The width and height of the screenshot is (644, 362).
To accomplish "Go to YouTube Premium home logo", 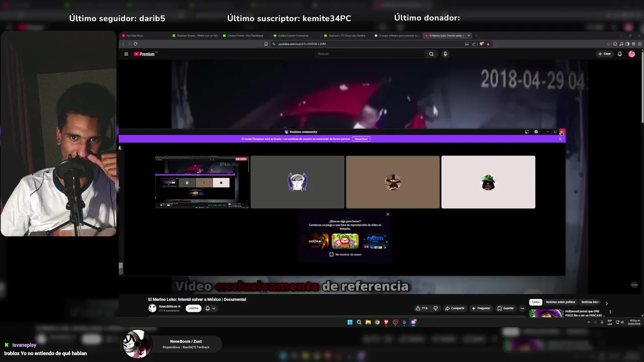I will [144, 54].
